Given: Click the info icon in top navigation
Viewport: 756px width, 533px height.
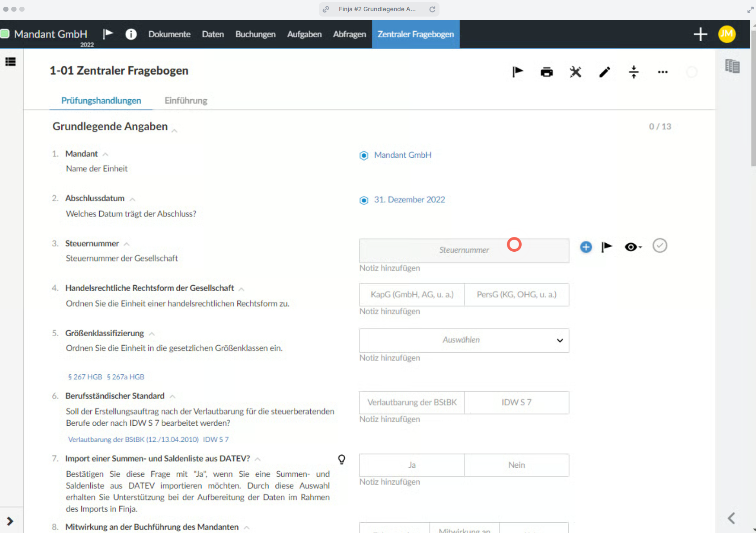Looking at the screenshot, I should (131, 34).
